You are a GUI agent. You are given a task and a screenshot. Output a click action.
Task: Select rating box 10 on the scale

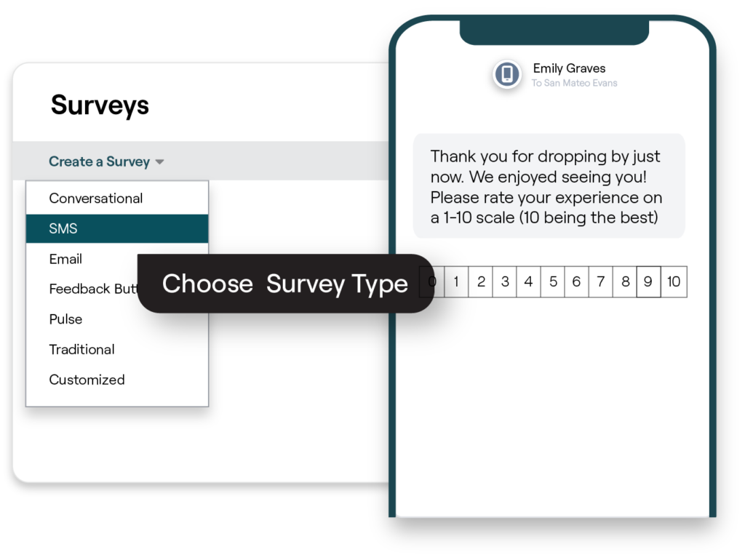[673, 281]
